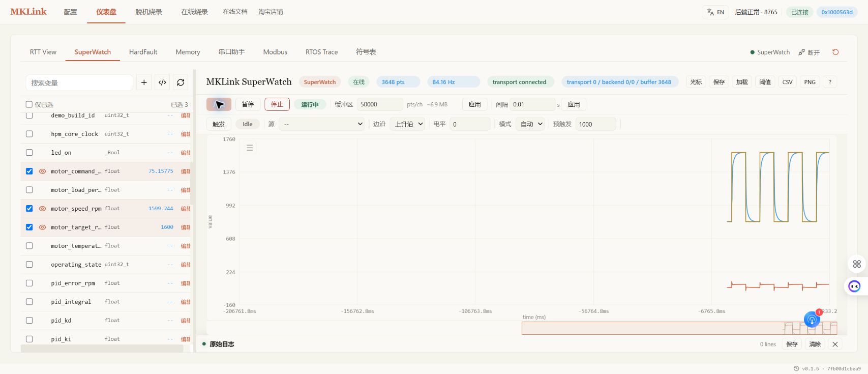This screenshot has width=868, height=374.
Task: Export data with the CSV button
Action: coord(787,82)
